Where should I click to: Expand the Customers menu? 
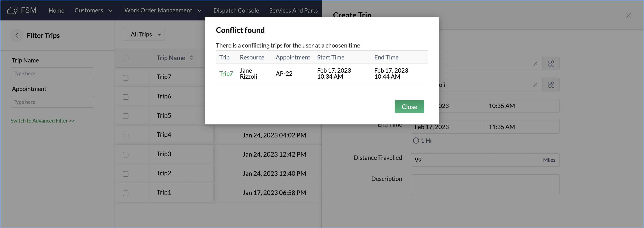click(93, 10)
